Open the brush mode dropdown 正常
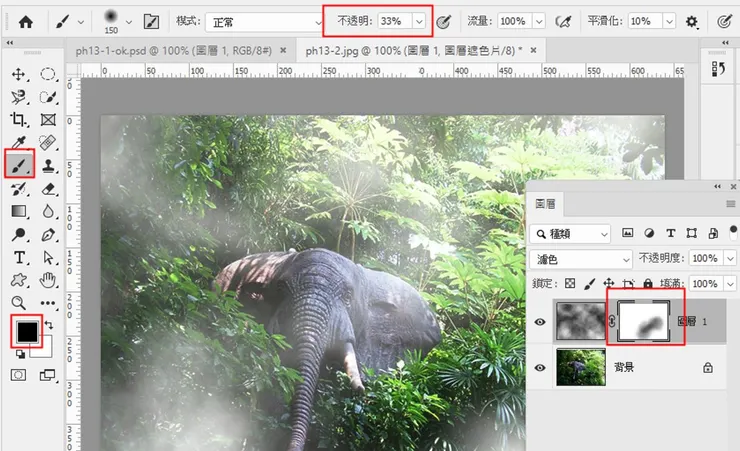 (x=264, y=22)
